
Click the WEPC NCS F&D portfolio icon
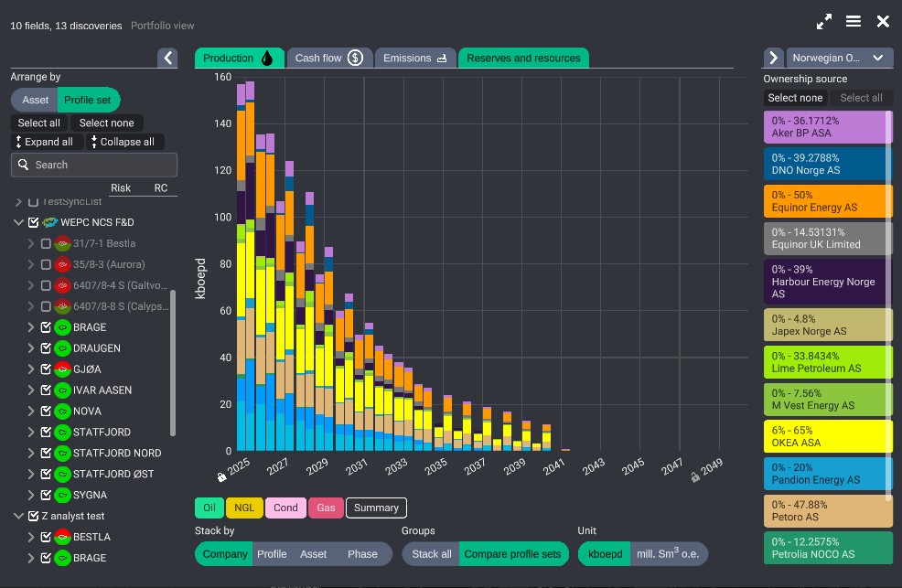[x=49, y=222]
